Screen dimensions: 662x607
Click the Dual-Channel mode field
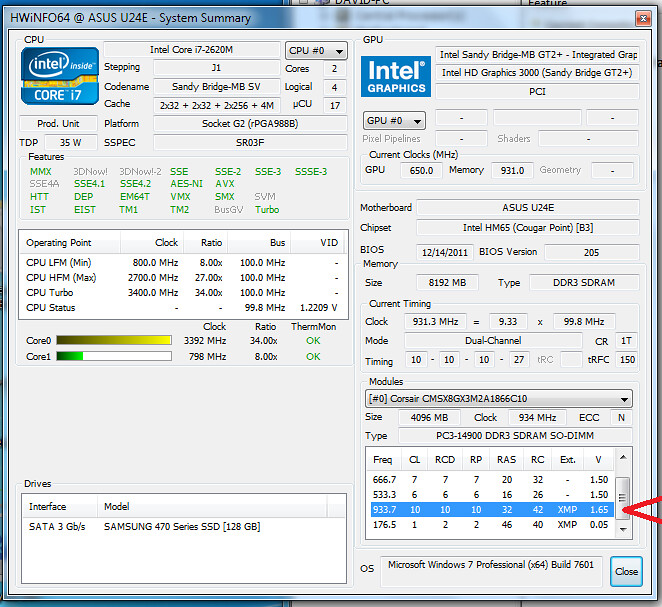[493, 341]
